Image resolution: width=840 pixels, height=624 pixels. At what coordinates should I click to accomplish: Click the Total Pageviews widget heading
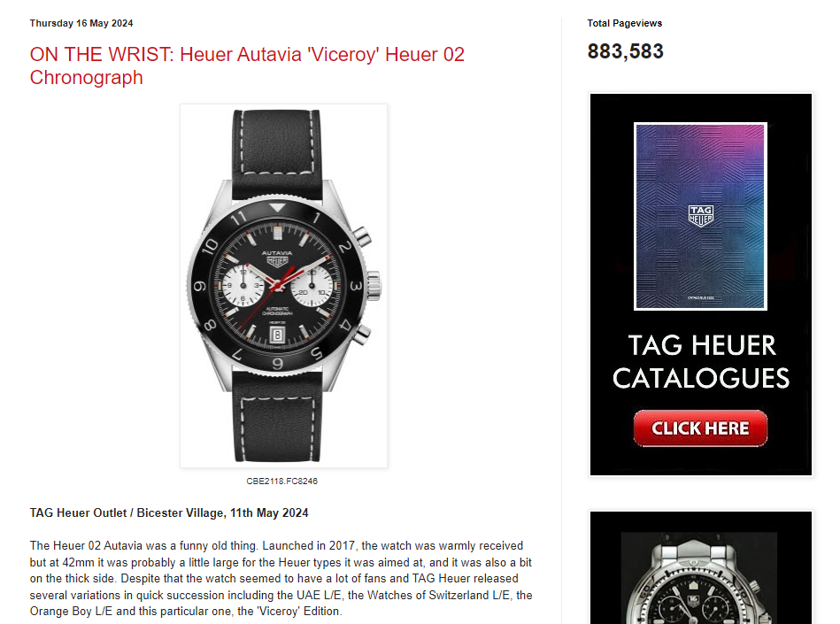click(625, 23)
